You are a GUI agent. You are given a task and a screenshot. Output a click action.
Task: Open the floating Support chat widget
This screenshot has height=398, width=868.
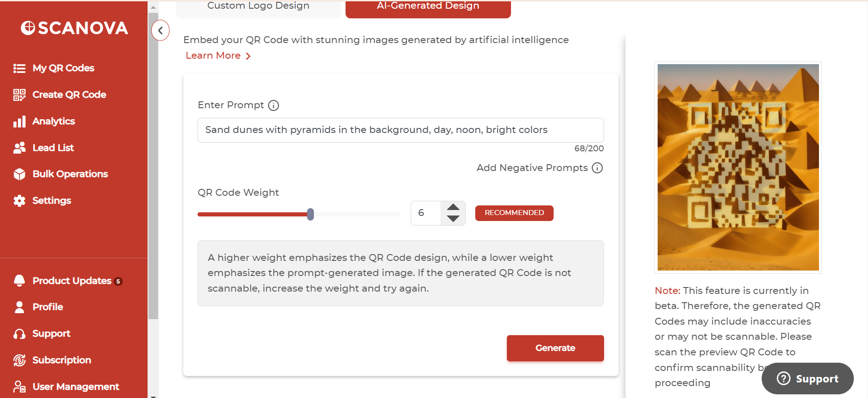click(x=807, y=378)
